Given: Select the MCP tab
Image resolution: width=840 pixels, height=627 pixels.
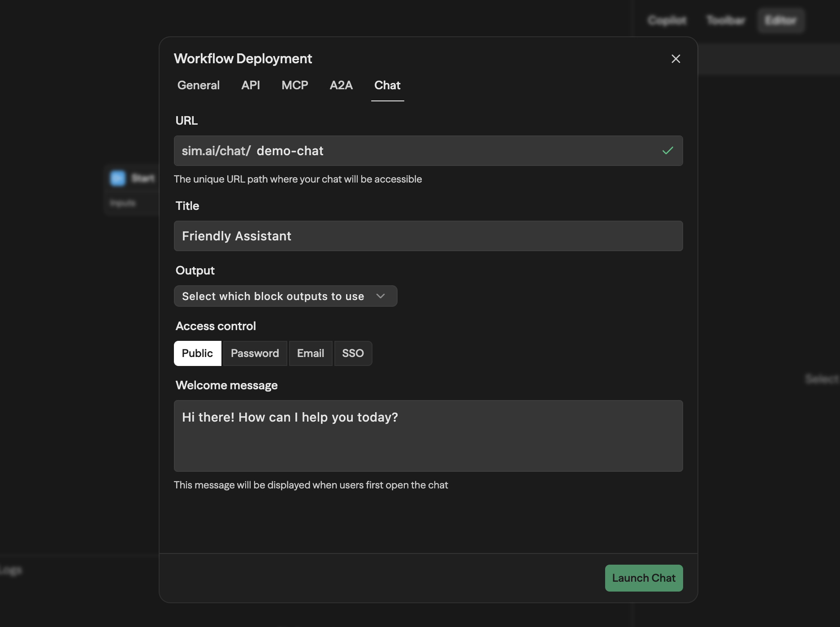Looking at the screenshot, I should pos(294,85).
